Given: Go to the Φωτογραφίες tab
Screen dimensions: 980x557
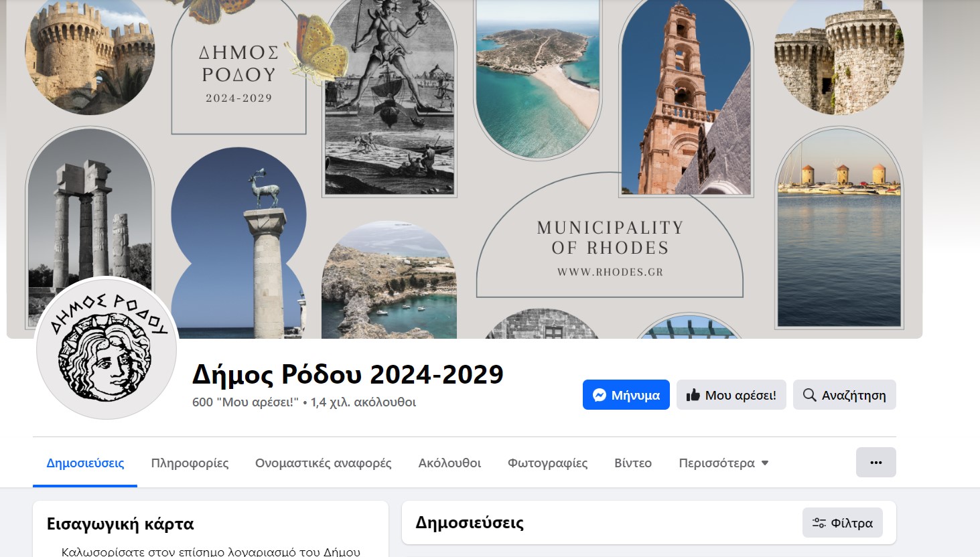Looking at the screenshot, I should point(547,463).
